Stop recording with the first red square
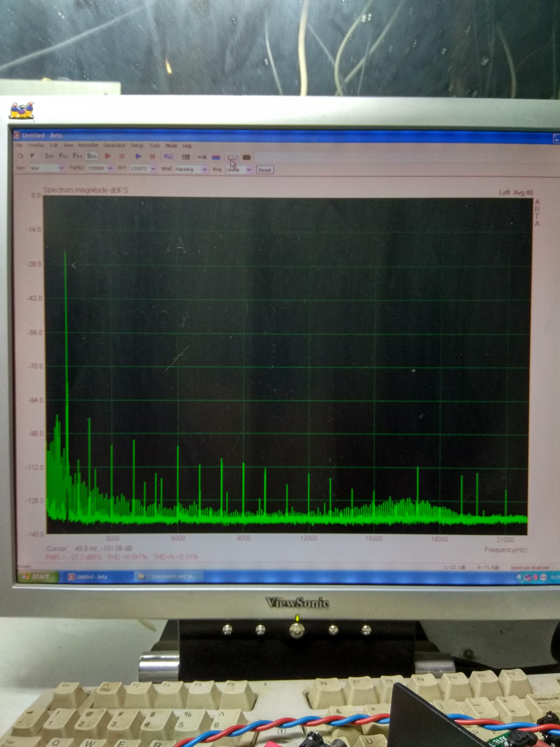Viewport: 560px width, 747px height. pyautogui.click(x=122, y=156)
